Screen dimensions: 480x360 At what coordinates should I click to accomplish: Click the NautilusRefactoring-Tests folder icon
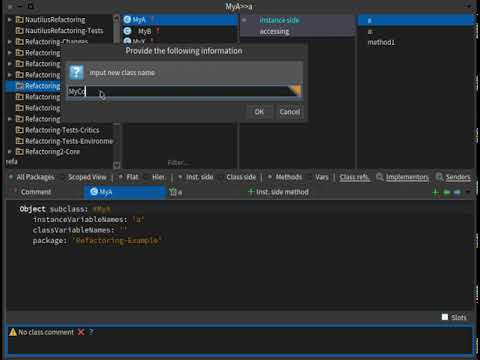[20, 31]
